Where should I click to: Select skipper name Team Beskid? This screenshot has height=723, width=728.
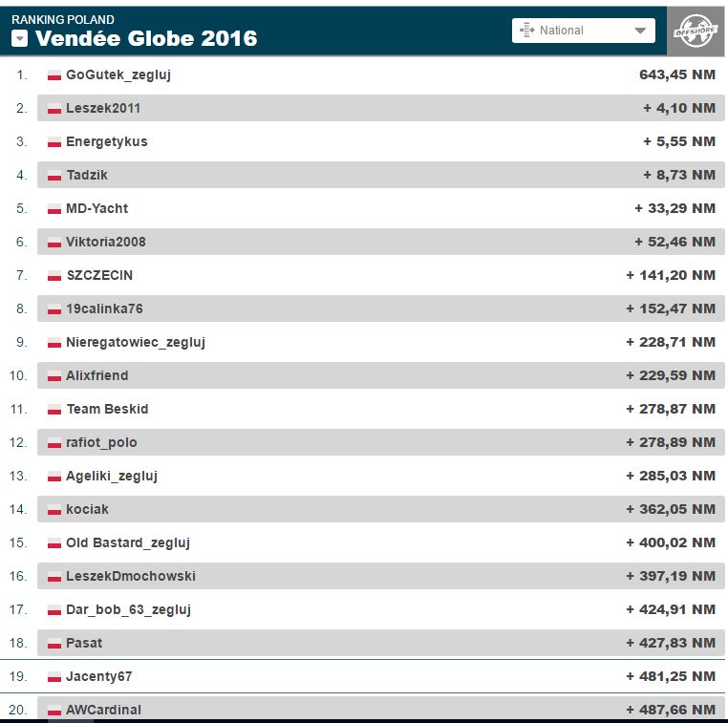(107, 409)
